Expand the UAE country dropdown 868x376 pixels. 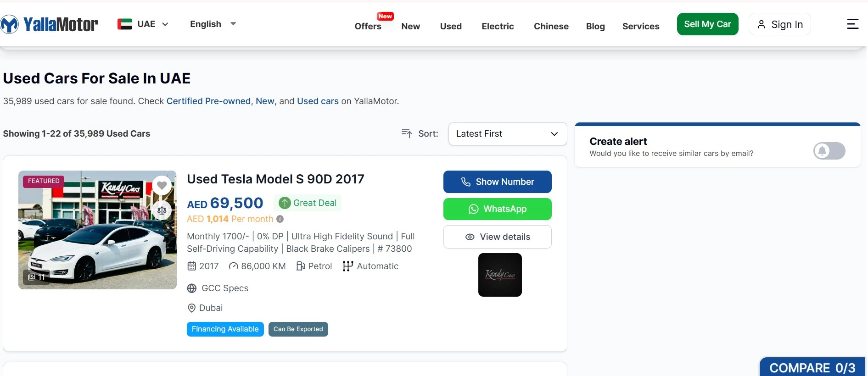[x=143, y=24]
